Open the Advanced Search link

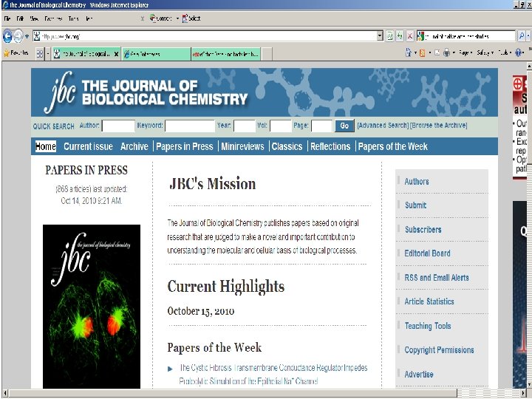383,126
